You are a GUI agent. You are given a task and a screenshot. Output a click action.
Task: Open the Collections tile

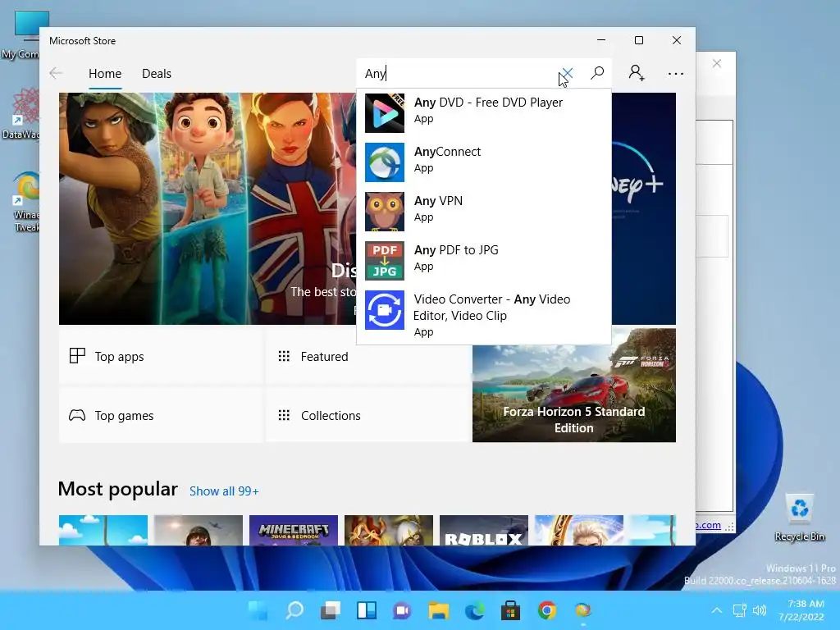pyautogui.click(x=367, y=415)
